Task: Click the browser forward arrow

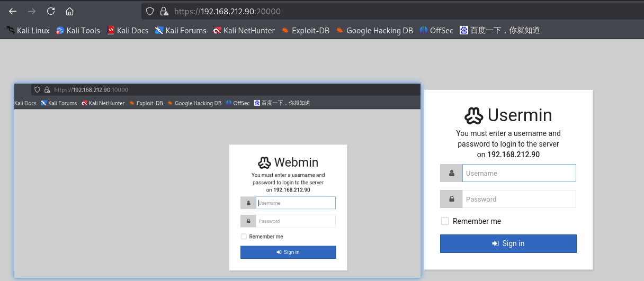Action: pyautogui.click(x=32, y=11)
